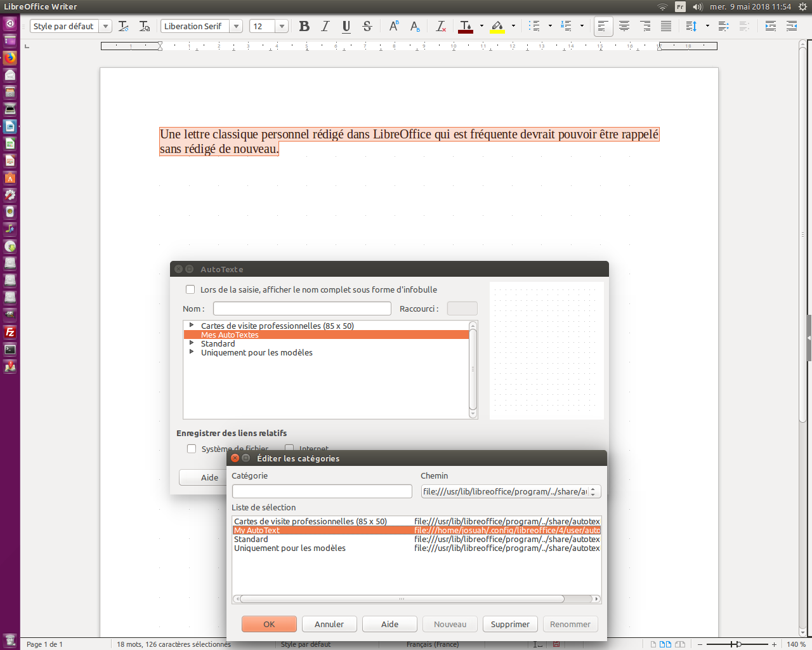Image resolution: width=812 pixels, height=650 pixels.
Task: Open the numbering style dropdown arrow
Action: coord(582,26)
